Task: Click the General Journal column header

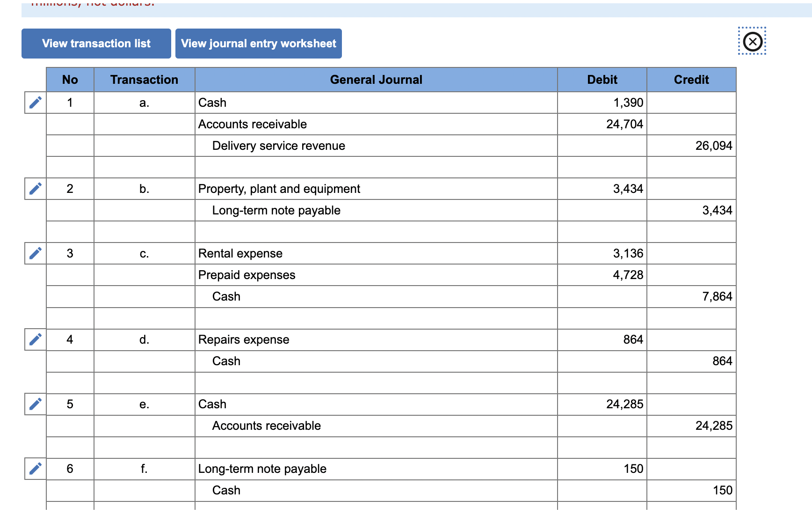Action: click(x=376, y=80)
